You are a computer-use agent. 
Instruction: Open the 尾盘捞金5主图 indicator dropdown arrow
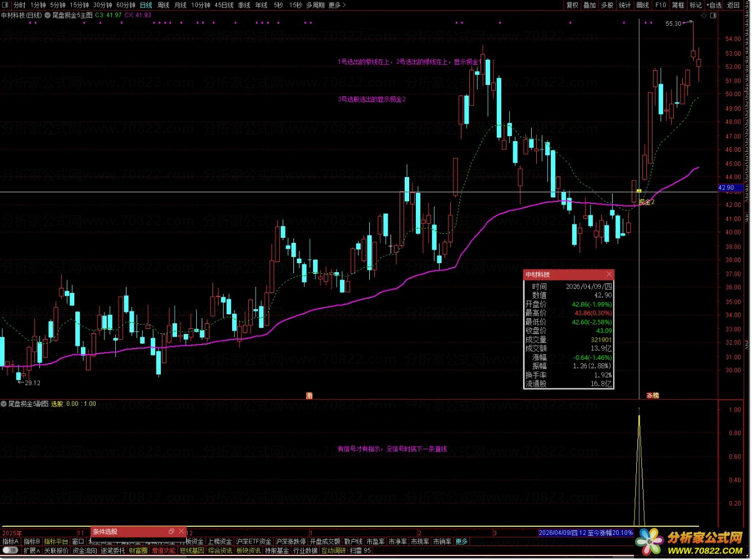tap(47, 15)
